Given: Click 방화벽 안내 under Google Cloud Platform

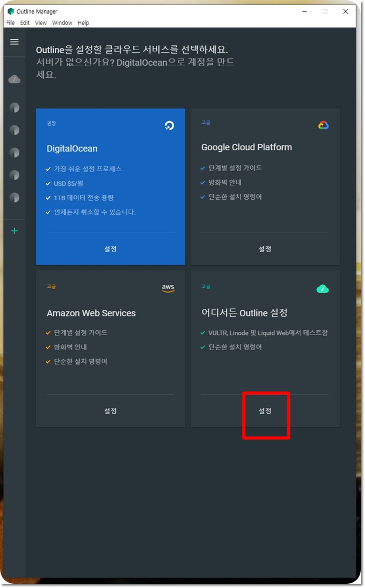Looking at the screenshot, I should tap(225, 182).
